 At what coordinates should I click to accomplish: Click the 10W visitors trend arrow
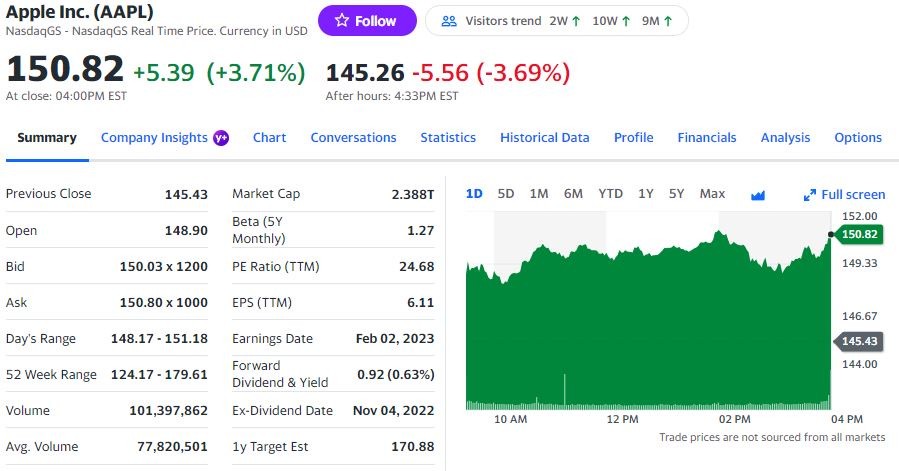click(x=625, y=21)
